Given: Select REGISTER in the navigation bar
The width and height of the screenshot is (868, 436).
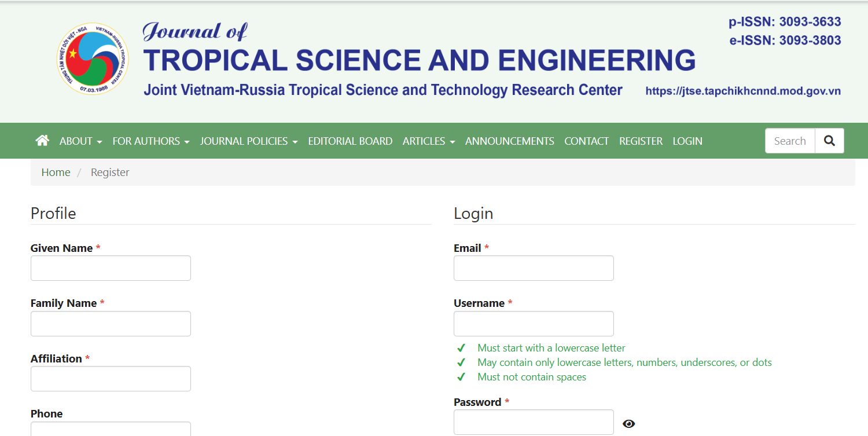Looking at the screenshot, I should click(641, 141).
